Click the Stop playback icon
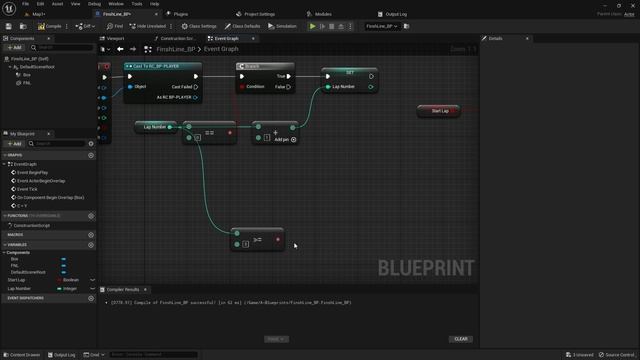Image resolution: width=640 pixels, height=360 pixels. (331, 26)
